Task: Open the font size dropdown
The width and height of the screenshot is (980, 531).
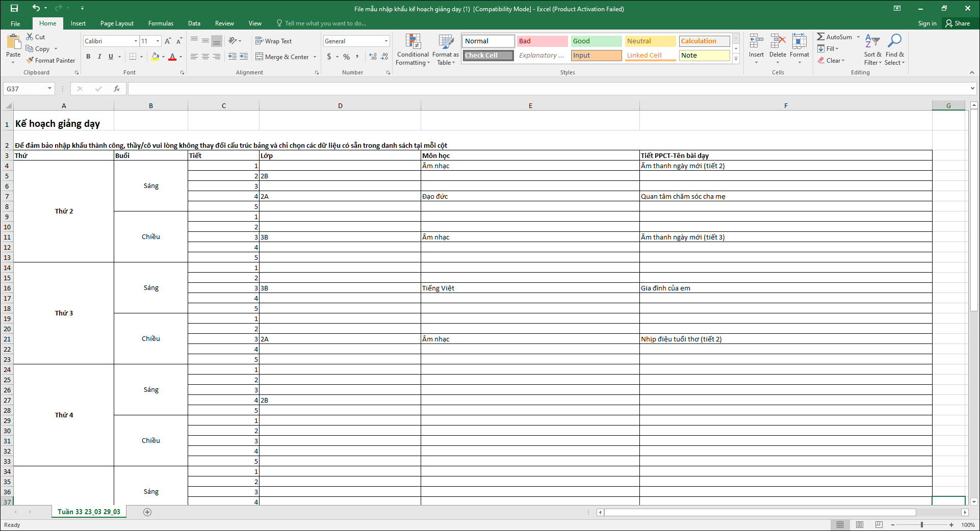Action: (x=158, y=41)
